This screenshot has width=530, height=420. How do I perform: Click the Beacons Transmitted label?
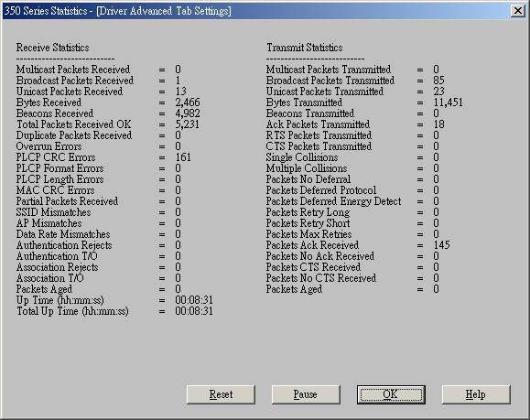(310, 113)
